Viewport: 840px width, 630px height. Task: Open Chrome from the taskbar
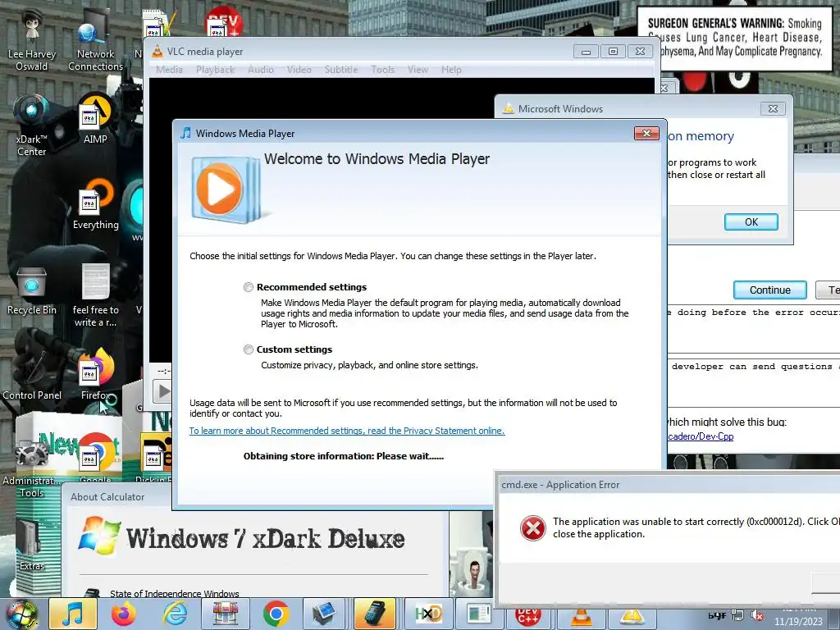[x=276, y=614]
